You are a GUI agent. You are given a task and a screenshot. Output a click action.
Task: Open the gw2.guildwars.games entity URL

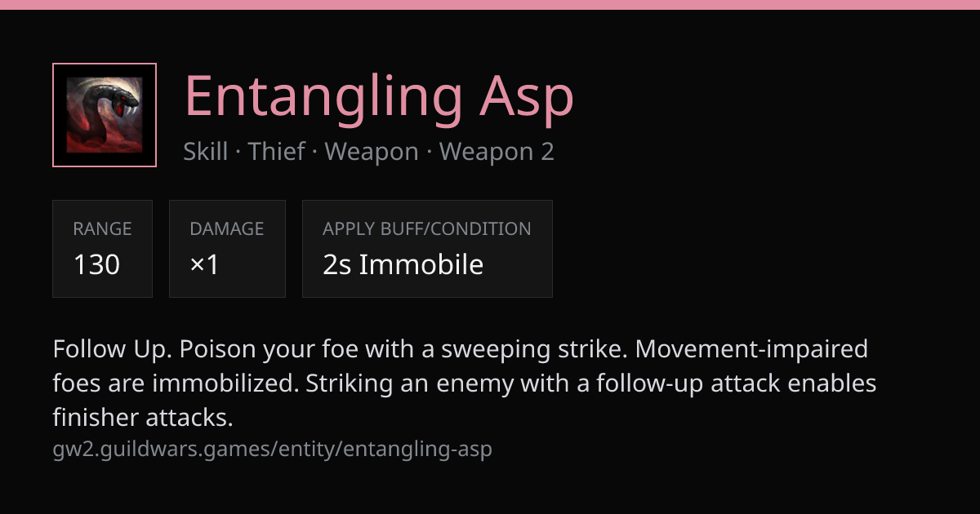click(273, 449)
